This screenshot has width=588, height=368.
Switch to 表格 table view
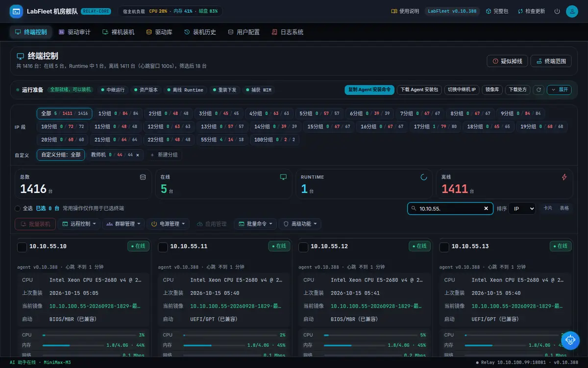564,208
